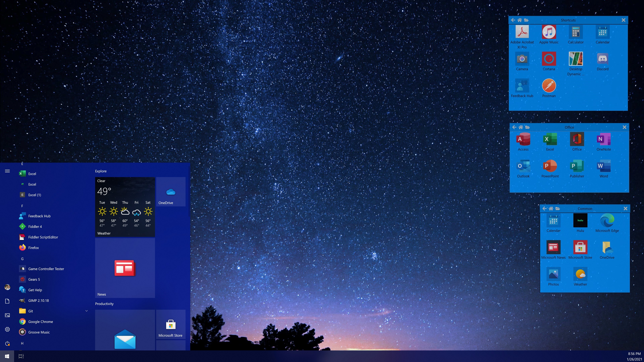This screenshot has width=644, height=362.
Task: Click the Microsoft Store tile
Action: click(171, 325)
